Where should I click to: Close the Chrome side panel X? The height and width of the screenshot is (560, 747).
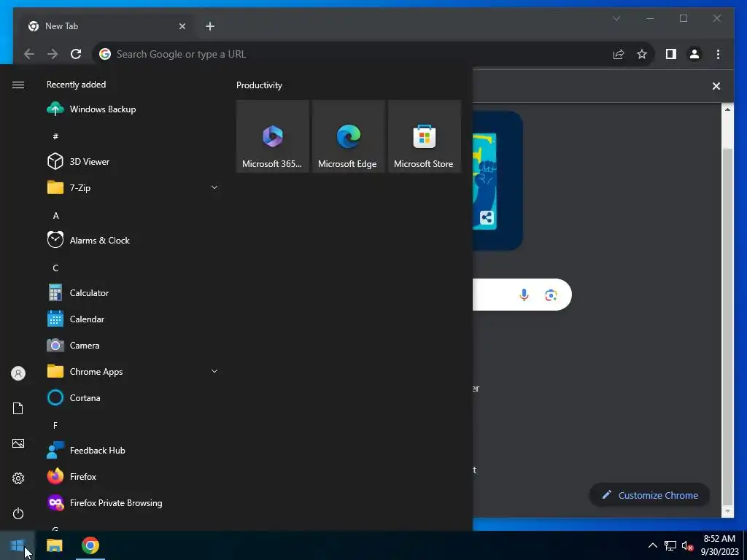coord(716,86)
